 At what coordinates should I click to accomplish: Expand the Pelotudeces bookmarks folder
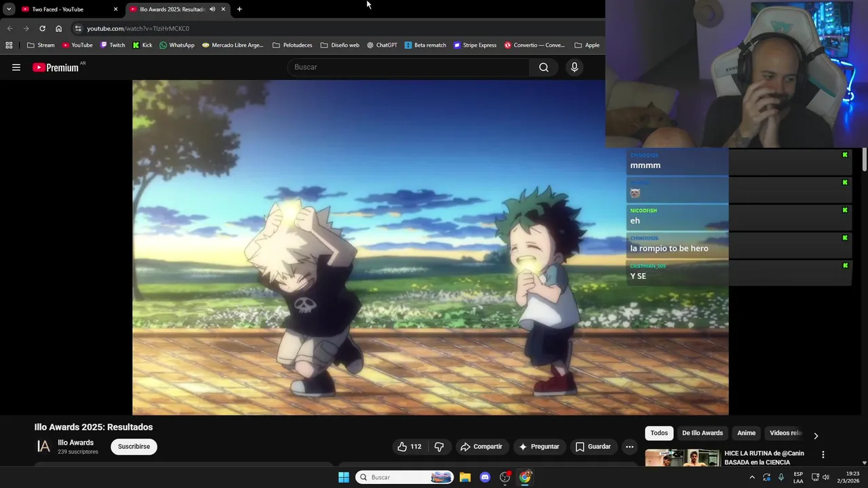(x=292, y=45)
